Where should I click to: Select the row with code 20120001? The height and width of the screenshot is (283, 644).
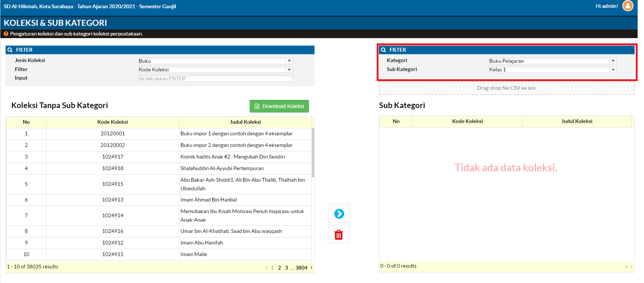(159, 134)
